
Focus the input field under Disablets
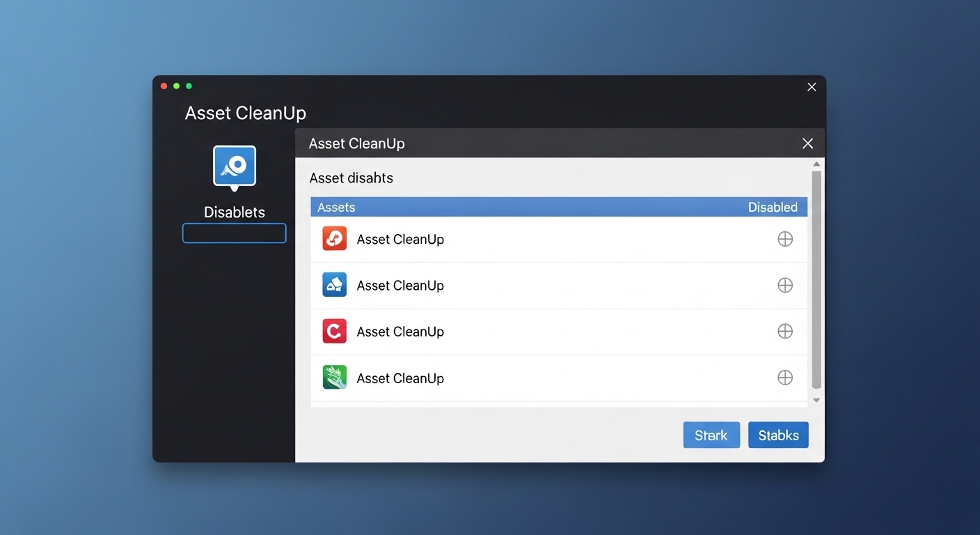click(235, 233)
